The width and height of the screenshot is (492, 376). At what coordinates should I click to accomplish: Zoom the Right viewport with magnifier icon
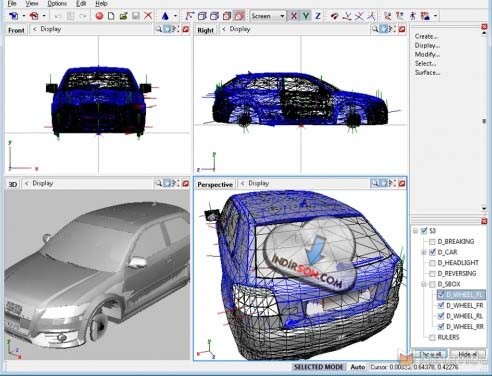pyautogui.click(x=375, y=29)
